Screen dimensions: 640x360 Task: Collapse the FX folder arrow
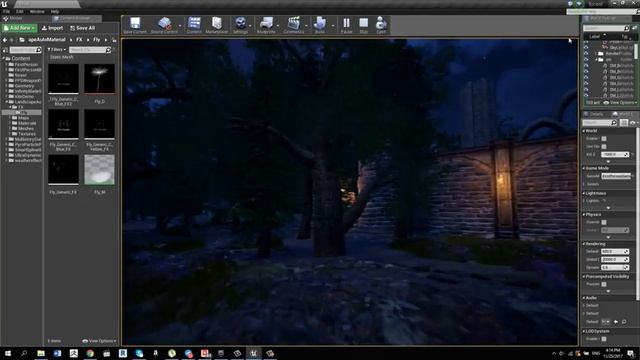coord(10,107)
